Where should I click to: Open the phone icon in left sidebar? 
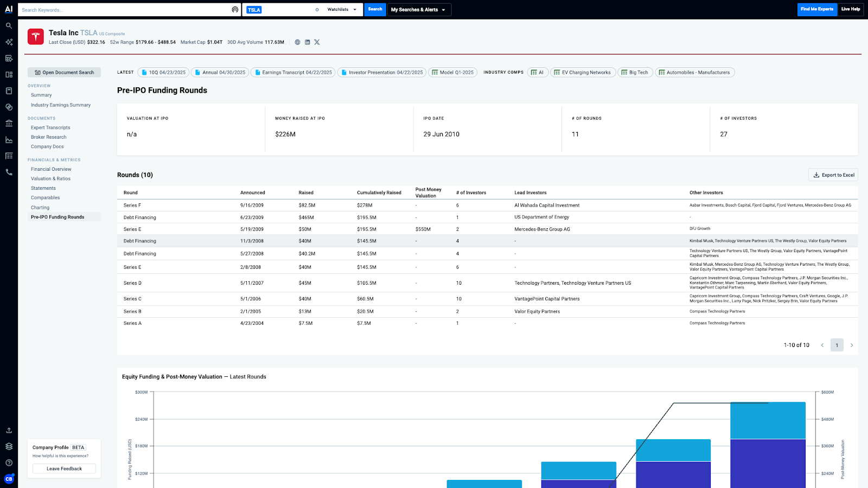pyautogui.click(x=9, y=172)
